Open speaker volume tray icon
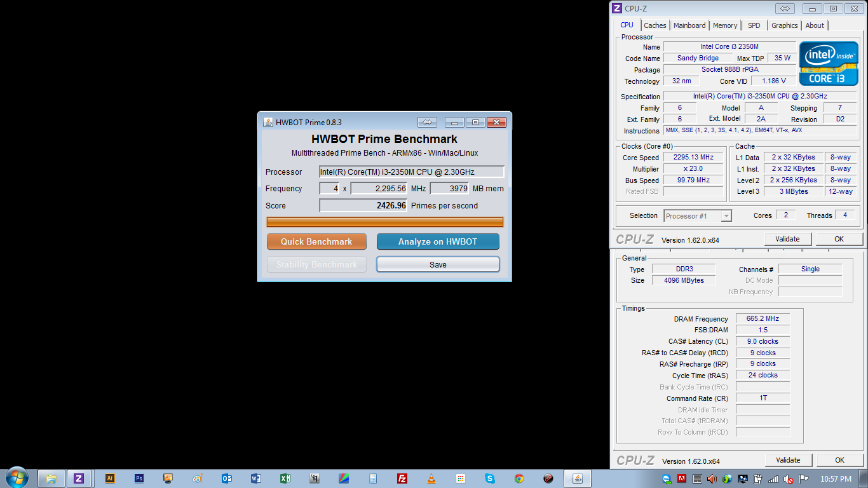This screenshot has height=488, width=868. (x=712, y=479)
